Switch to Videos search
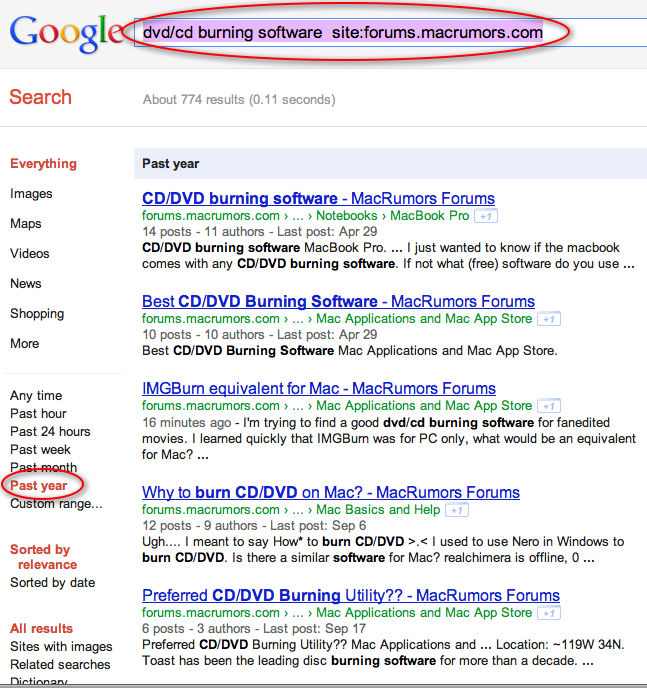Screen dimensions: 647x688 click(x=30, y=254)
